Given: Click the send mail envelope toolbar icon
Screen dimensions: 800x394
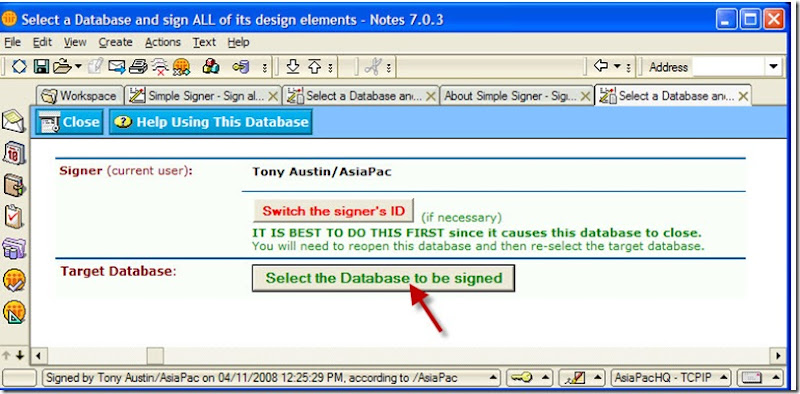Looking at the screenshot, I should (x=117, y=66).
